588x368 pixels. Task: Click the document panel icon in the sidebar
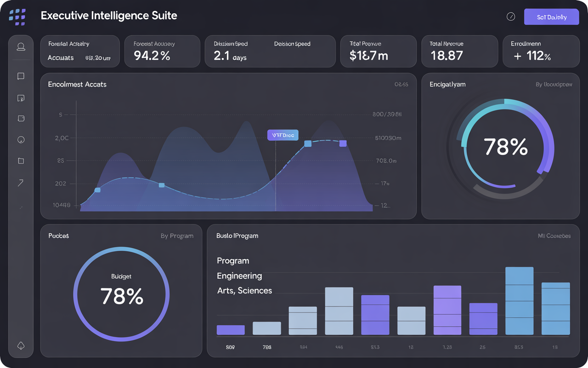click(21, 98)
